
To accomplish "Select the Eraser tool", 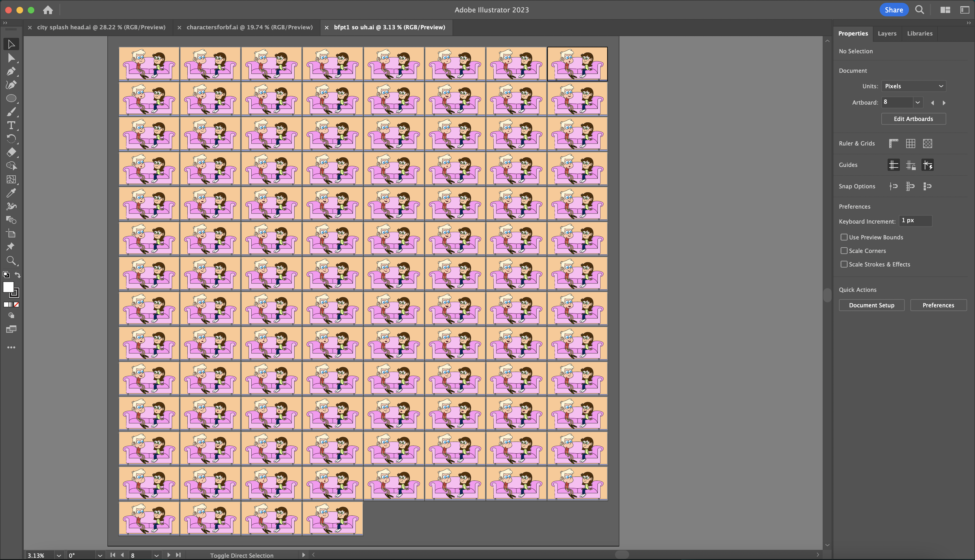I will pos(11,152).
